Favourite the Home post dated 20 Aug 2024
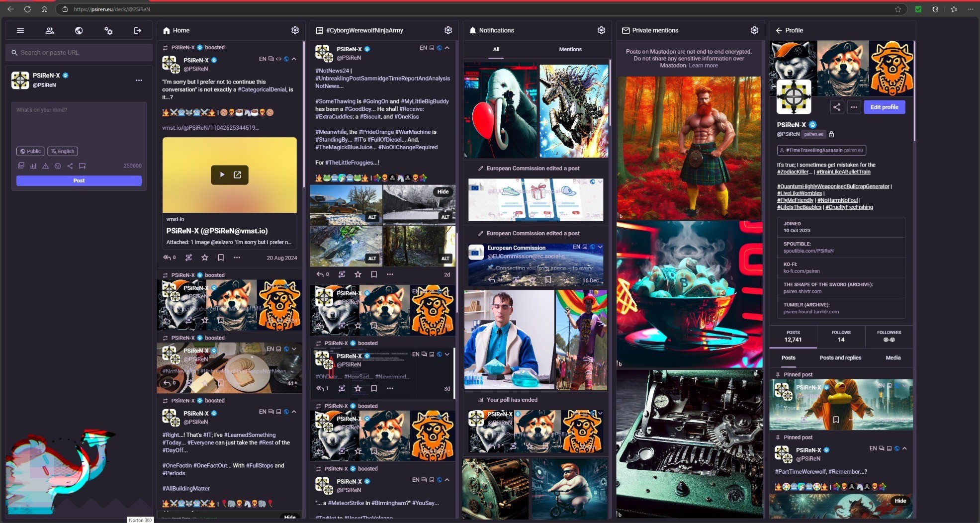Image resolution: width=980 pixels, height=523 pixels. point(204,258)
